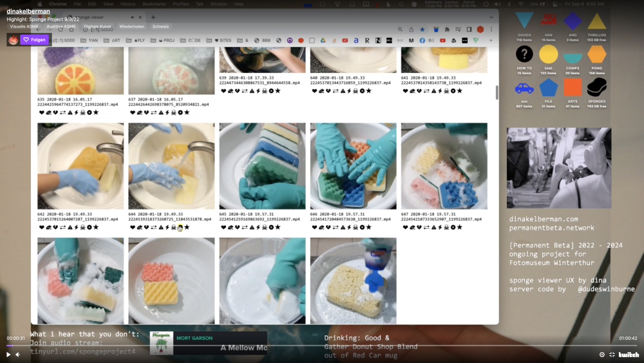Select the Visuelle ASMR tag
The height and width of the screenshot is (363, 644).
pos(24,26)
